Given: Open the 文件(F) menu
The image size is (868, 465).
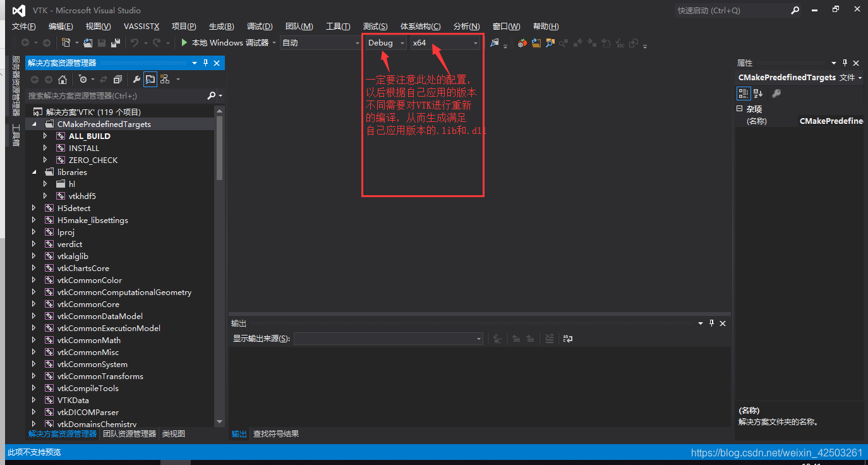Looking at the screenshot, I should [x=24, y=27].
